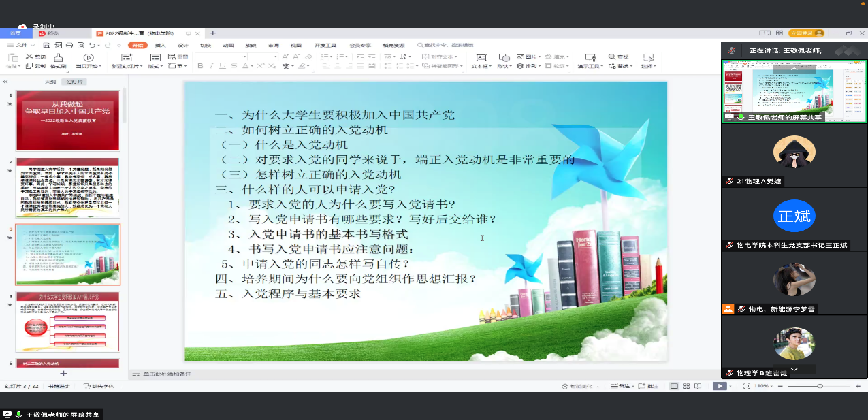Click the undo arrow in quick access toolbar

[x=91, y=45]
